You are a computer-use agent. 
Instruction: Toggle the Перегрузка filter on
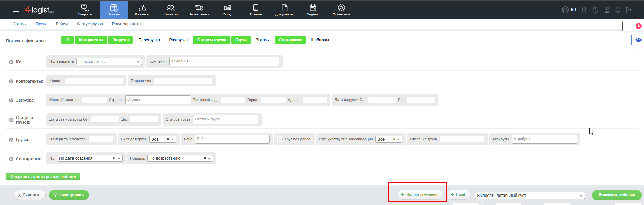click(149, 40)
